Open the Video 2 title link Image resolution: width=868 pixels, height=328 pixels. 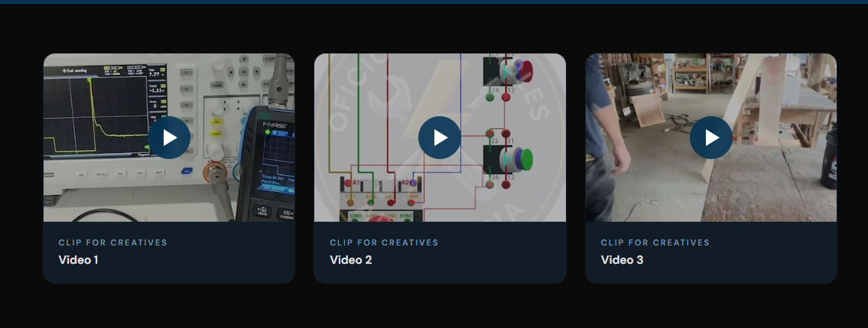click(x=351, y=259)
